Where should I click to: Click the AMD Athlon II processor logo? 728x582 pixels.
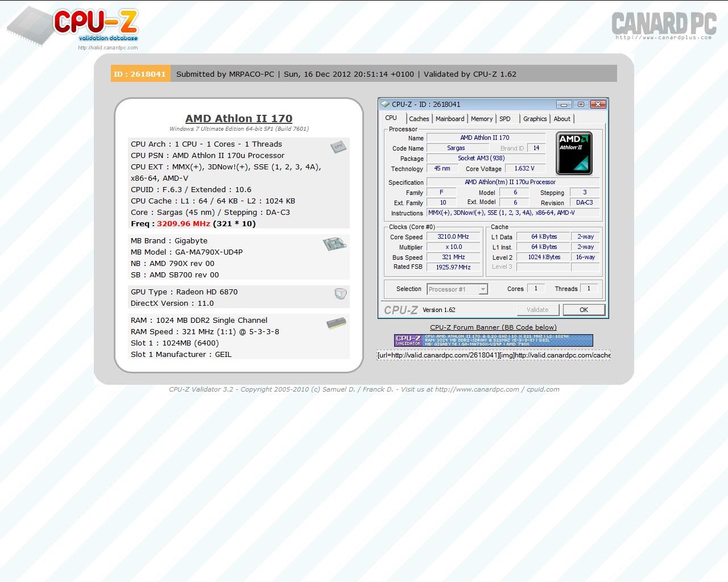pyautogui.click(x=574, y=153)
